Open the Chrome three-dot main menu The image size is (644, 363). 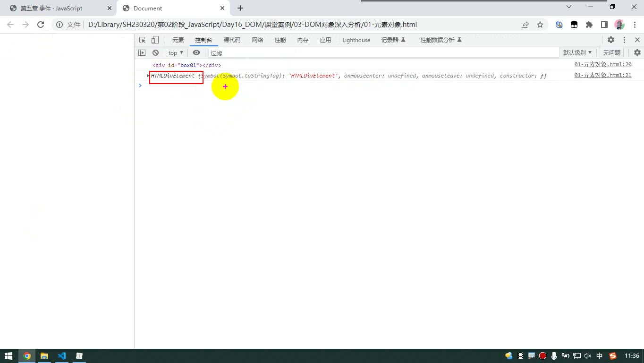635,25
